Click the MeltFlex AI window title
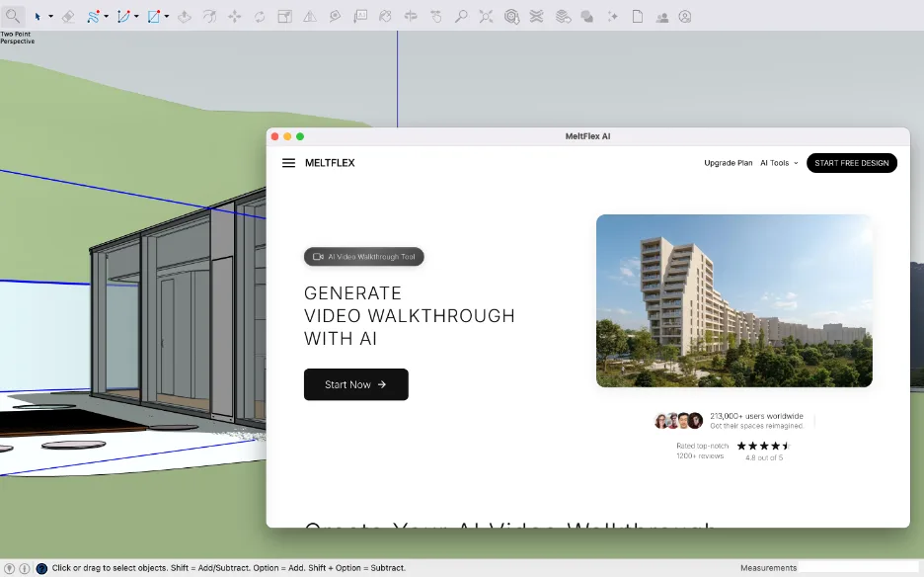Viewport: 924px width, 577px height. coord(587,136)
